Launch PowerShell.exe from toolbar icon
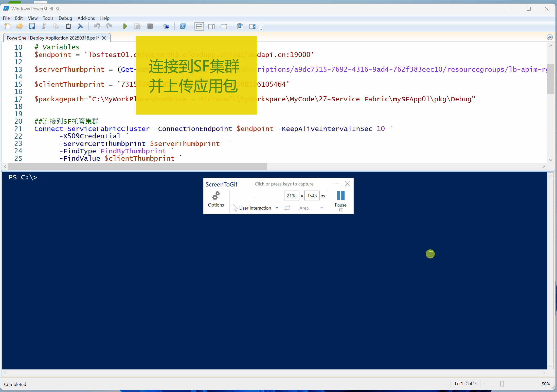This screenshot has height=392, width=557. click(183, 26)
